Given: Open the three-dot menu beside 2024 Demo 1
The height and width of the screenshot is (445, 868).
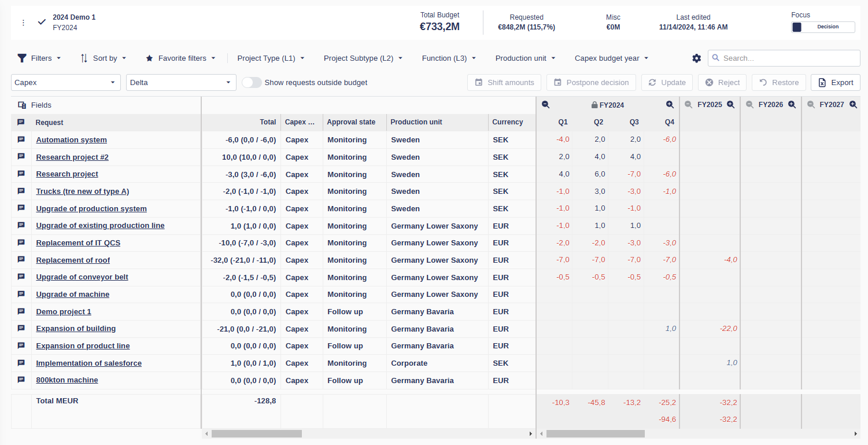Looking at the screenshot, I should [23, 23].
